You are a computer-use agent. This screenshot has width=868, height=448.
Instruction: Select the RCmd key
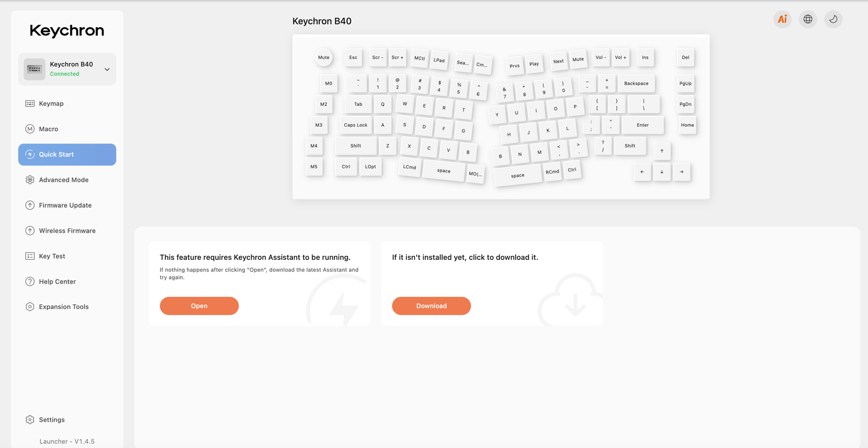553,172
